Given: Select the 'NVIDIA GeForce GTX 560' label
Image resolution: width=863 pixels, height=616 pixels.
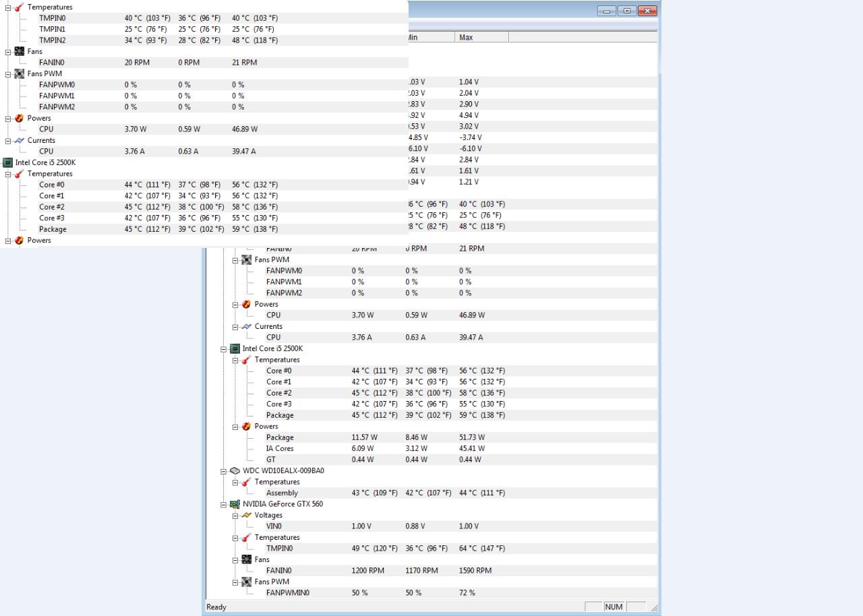Looking at the screenshot, I should click(x=282, y=504).
